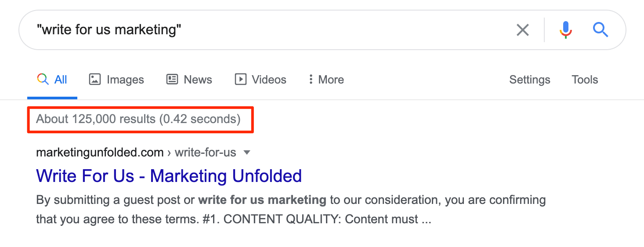The height and width of the screenshot is (247, 644).
Task: Click the bolded "write for us marketing" snippet phrase
Action: tap(262, 200)
